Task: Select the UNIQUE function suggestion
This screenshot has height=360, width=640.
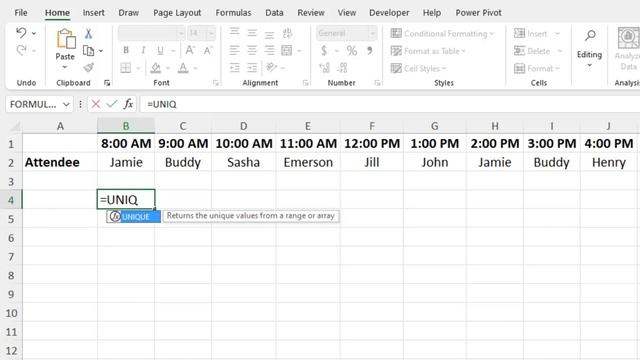Action: pyautogui.click(x=133, y=216)
